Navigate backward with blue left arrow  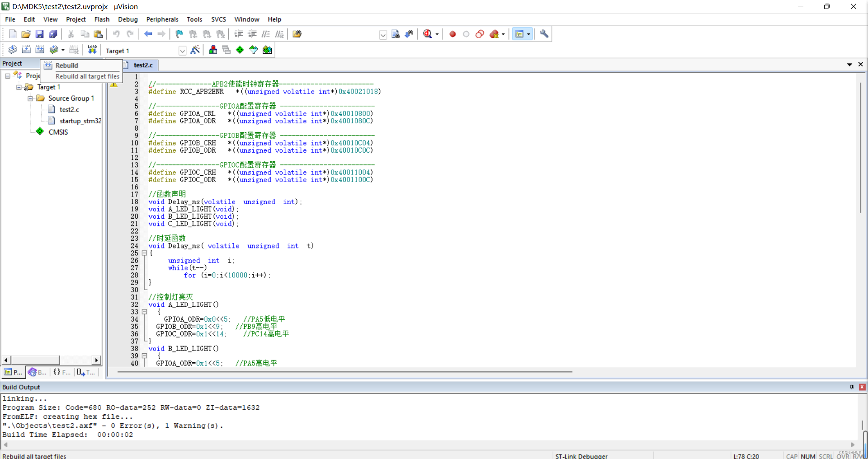click(148, 34)
